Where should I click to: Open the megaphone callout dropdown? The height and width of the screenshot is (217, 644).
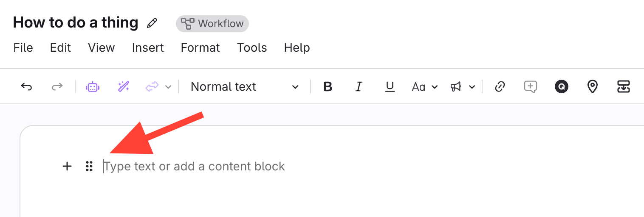pos(462,87)
